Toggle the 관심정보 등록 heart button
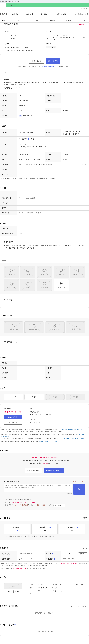The width and height of the screenshot is (89, 644). point(37,61)
